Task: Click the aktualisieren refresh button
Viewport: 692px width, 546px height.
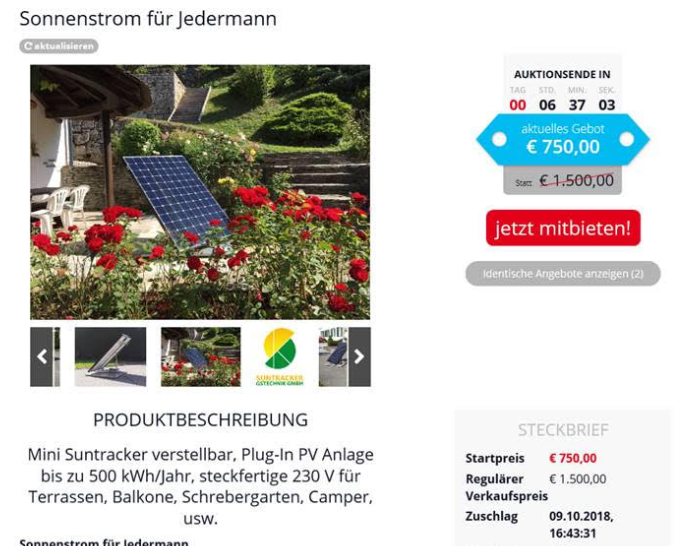Action: tap(59, 46)
